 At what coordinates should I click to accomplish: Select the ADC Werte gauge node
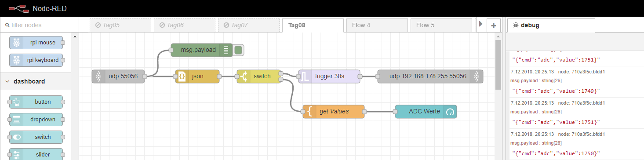[x=426, y=112]
